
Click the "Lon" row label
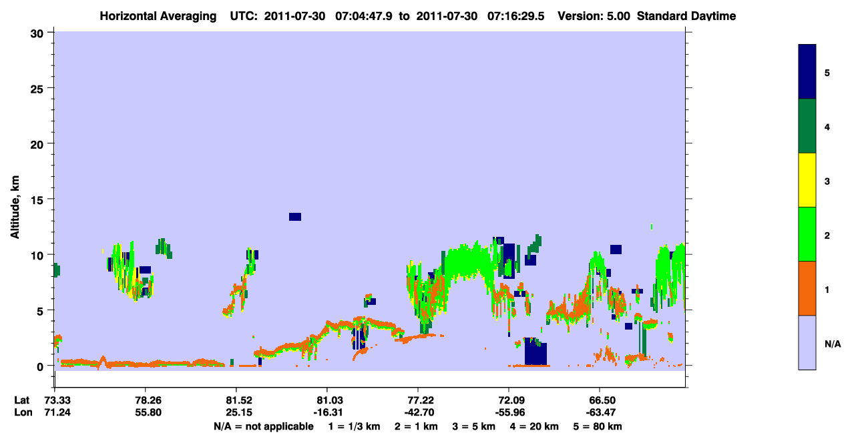pyautogui.click(x=22, y=413)
